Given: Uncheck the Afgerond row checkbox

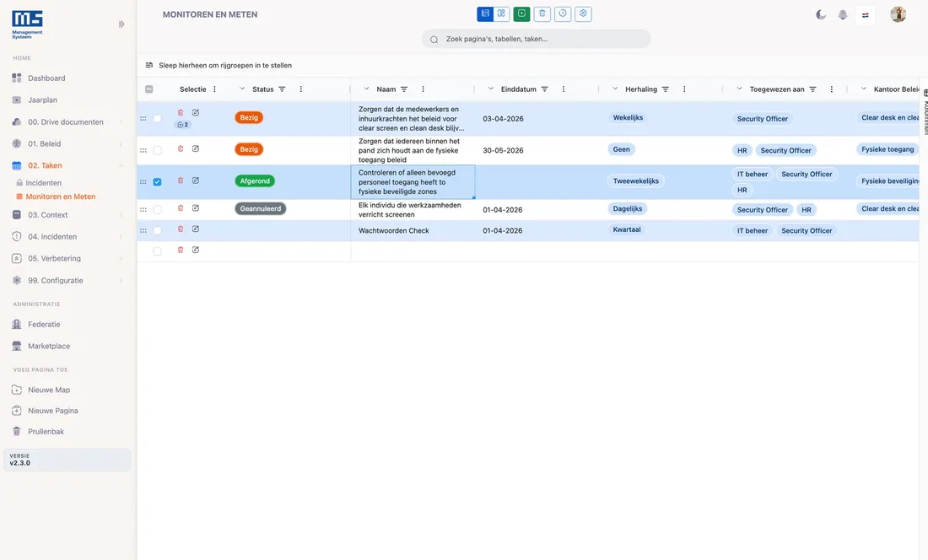Looking at the screenshot, I should pyautogui.click(x=157, y=181).
